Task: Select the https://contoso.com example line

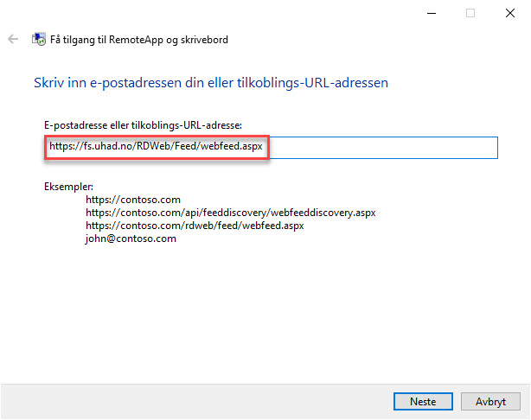Action: click(133, 200)
